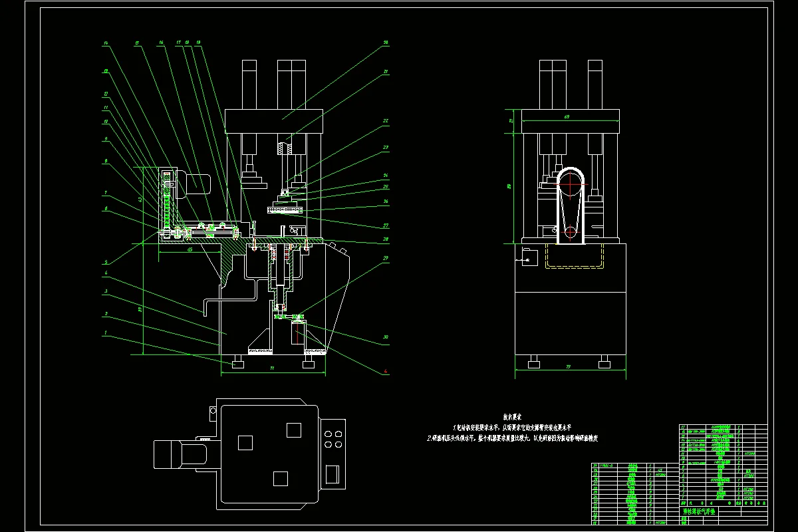Pick part balloon number 8

point(106,160)
